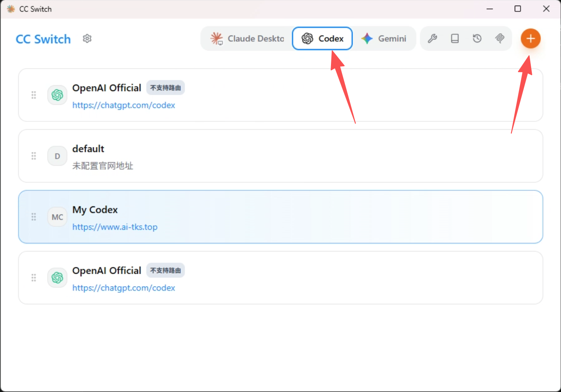Click the D avatar of default provider
This screenshot has height=392, width=561.
[57, 156]
